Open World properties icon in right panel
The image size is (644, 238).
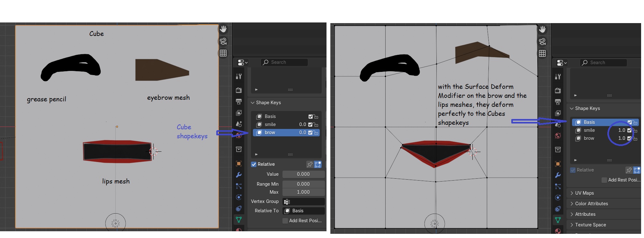click(x=558, y=136)
